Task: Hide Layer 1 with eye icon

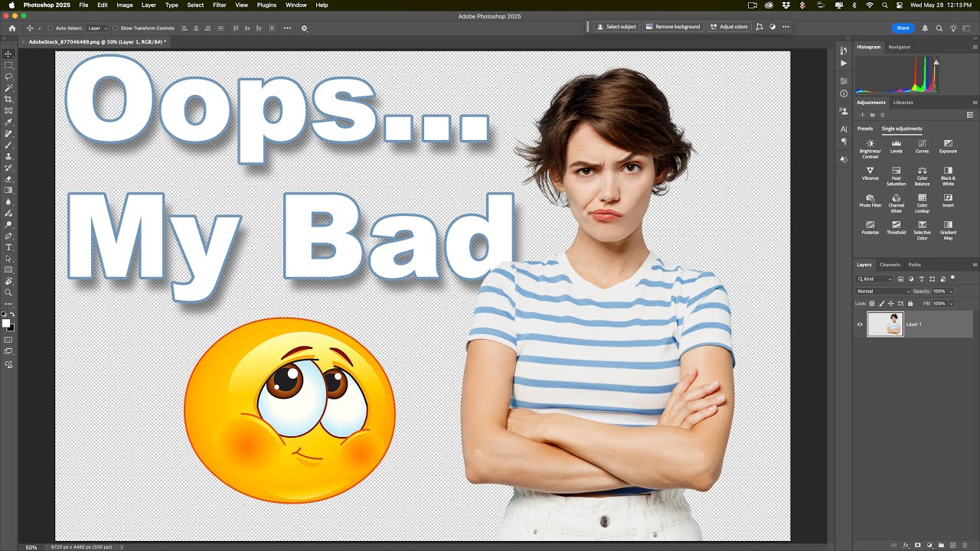Action: tap(860, 324)
